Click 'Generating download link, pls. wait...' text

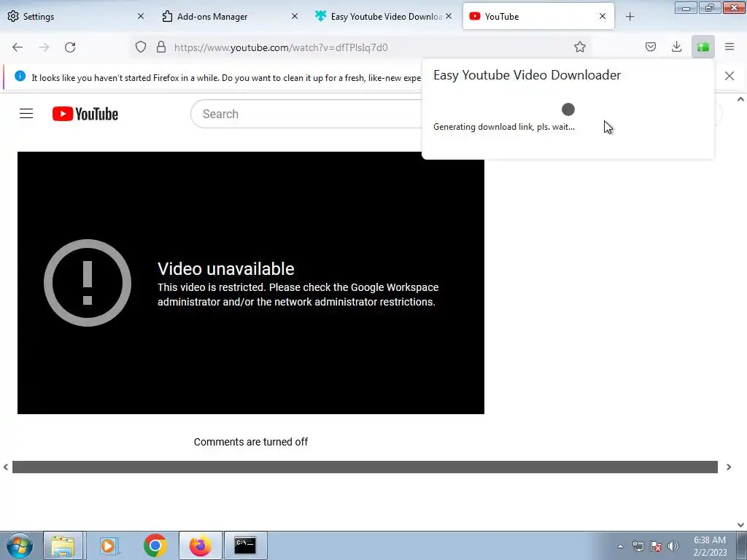pyautogui.click(x=504, y=127)
